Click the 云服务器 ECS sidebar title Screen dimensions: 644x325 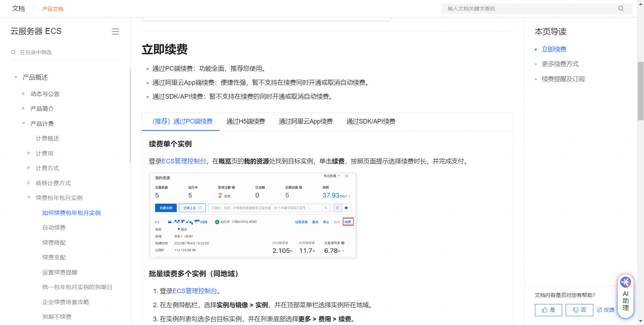[x=36, y=31]
